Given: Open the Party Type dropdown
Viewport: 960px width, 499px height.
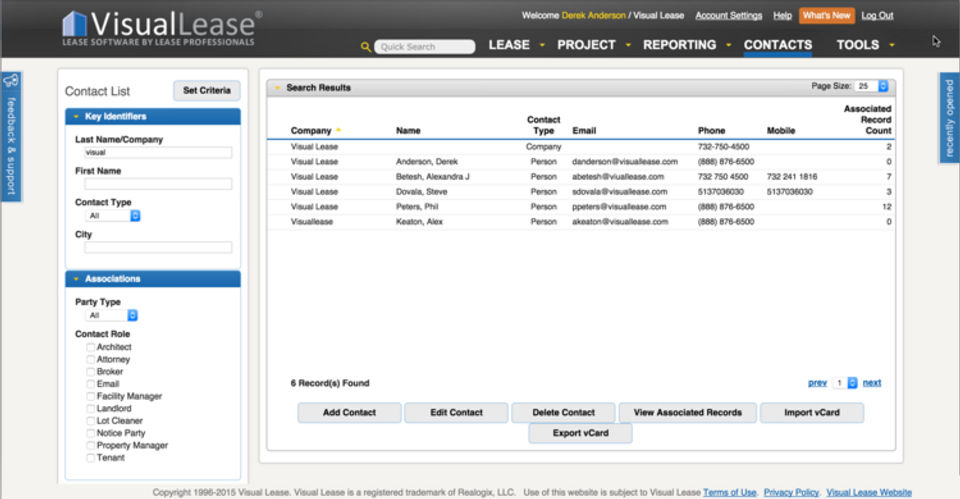Looking at the screenshot, I should [111, 315].
